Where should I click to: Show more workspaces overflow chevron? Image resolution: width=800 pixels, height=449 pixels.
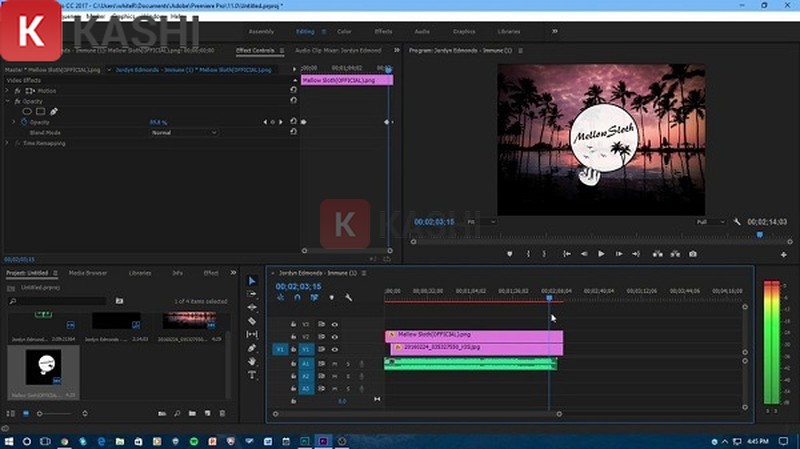(555, 31)
